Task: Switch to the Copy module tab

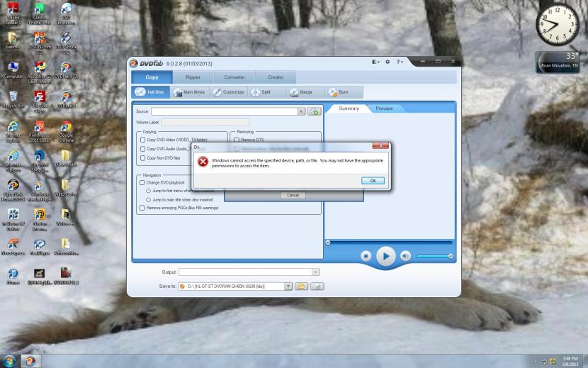Action: [x=152, y=77]
